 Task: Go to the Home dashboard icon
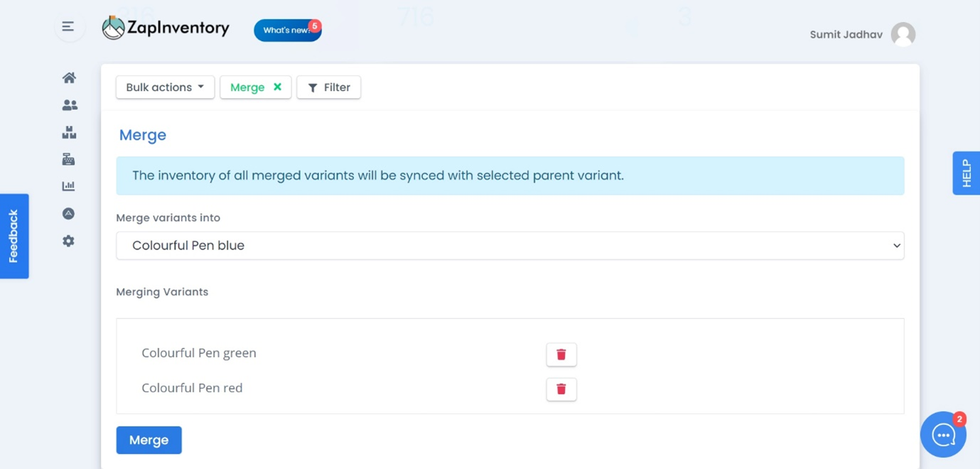[x=69, y=77]
